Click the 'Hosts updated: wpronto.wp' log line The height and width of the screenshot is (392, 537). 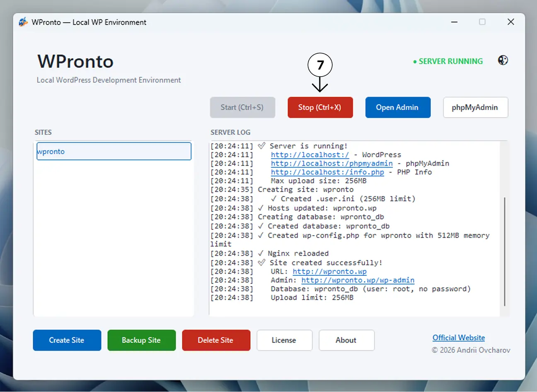tap(293, 208)
